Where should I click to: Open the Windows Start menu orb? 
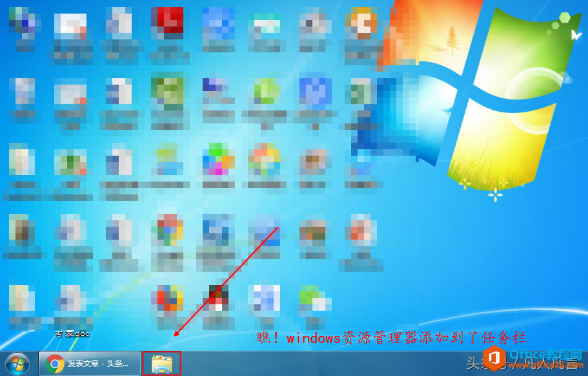click(17, 364)
